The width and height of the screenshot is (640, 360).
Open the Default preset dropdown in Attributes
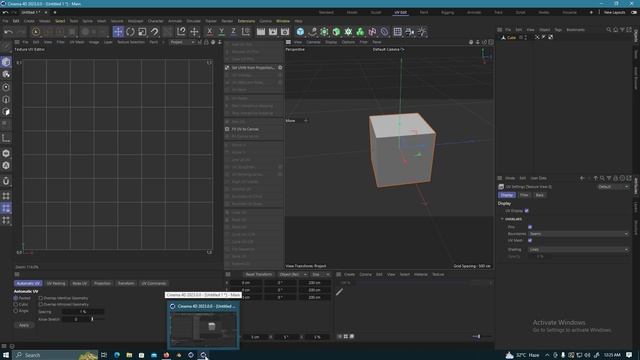pyautogui.click(x=613, y=187)
